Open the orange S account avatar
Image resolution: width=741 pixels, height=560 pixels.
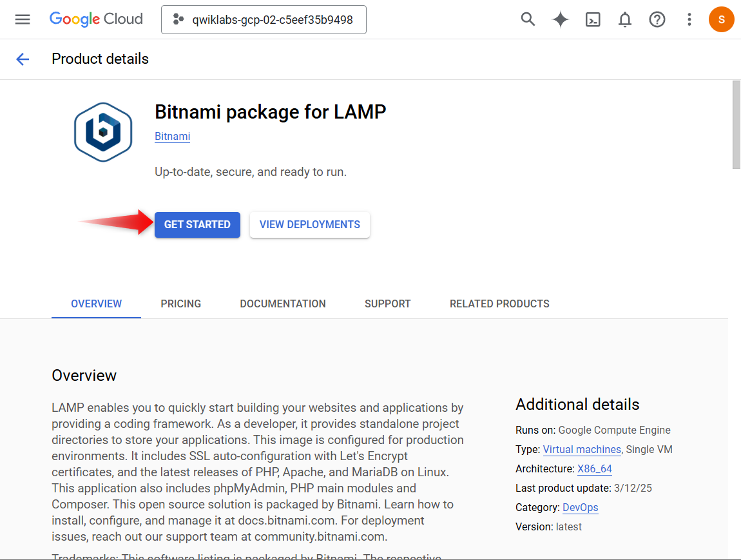pos(721,19)
